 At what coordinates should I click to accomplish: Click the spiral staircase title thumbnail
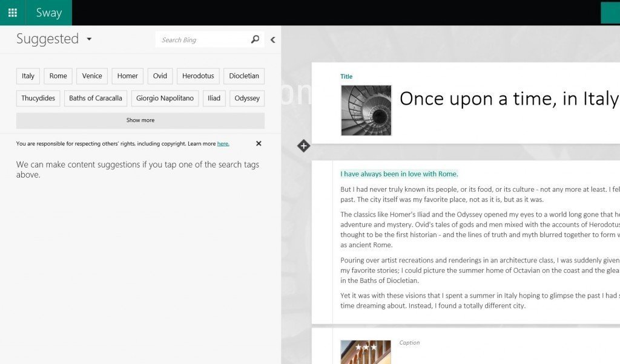tap(366, 110)
